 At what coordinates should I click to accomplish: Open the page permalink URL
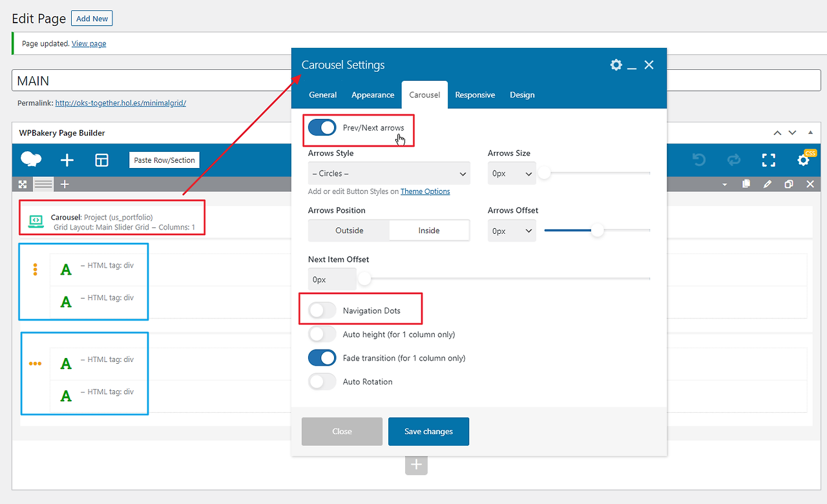coord(121,103)
